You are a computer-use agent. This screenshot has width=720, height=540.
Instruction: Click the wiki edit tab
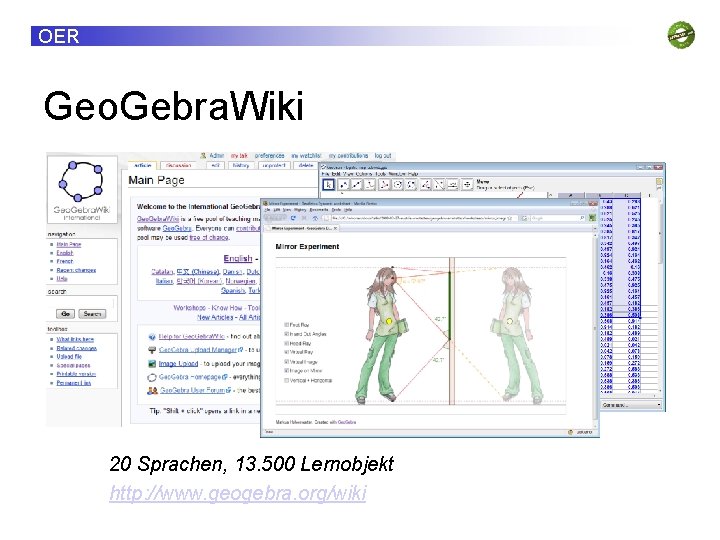pyautogui.click(x=215, y=165)
